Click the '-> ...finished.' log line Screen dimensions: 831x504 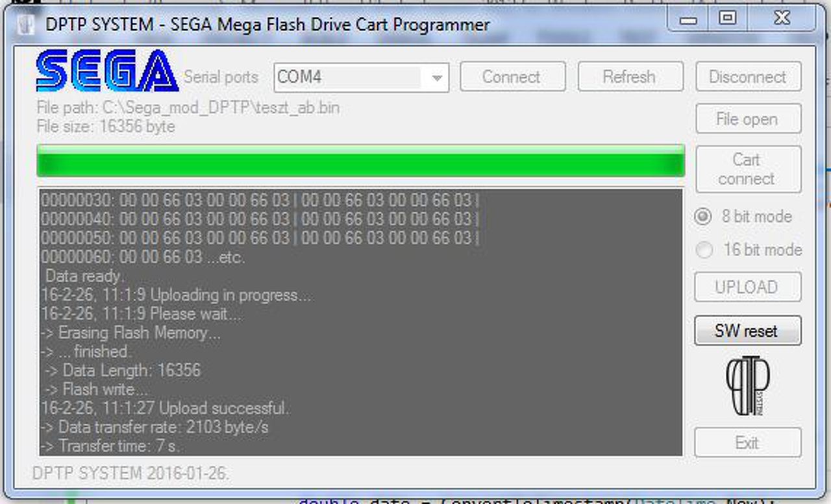pos(86,352)
